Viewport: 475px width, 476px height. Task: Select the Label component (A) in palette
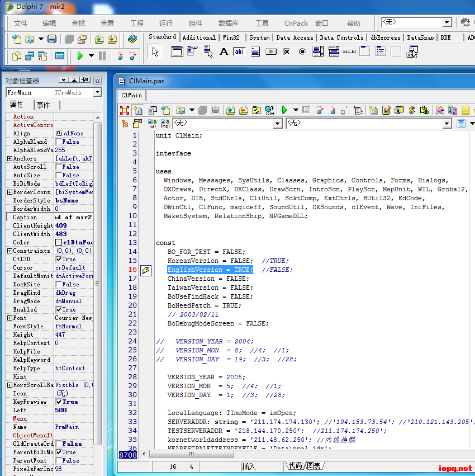[x=224, y=52]
